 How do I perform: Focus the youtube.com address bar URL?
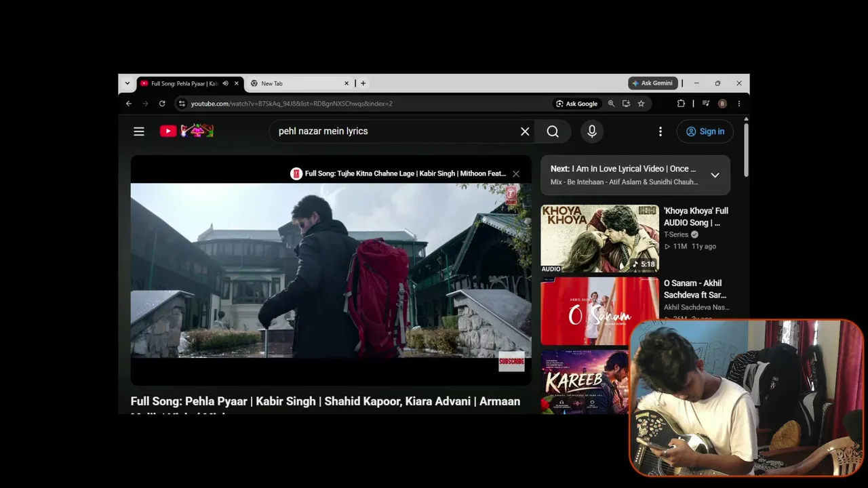[x=292, y=104]
